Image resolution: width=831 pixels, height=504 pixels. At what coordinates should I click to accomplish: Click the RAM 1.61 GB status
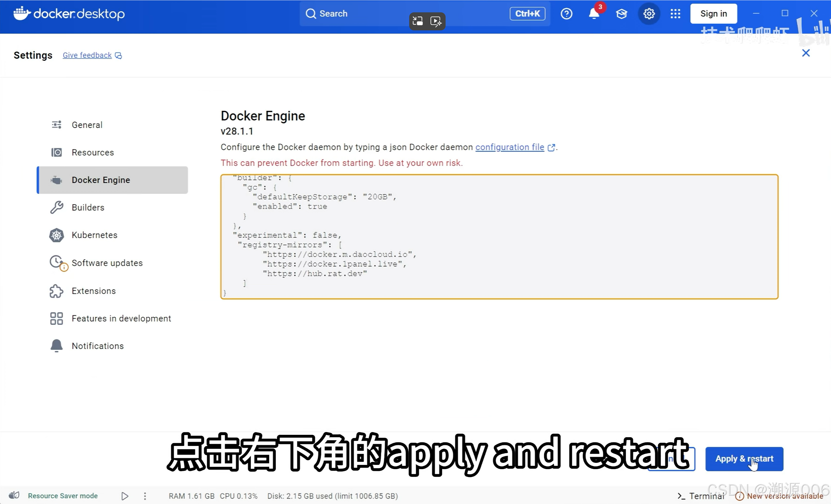pyautogui.click(x=192, y=496)
